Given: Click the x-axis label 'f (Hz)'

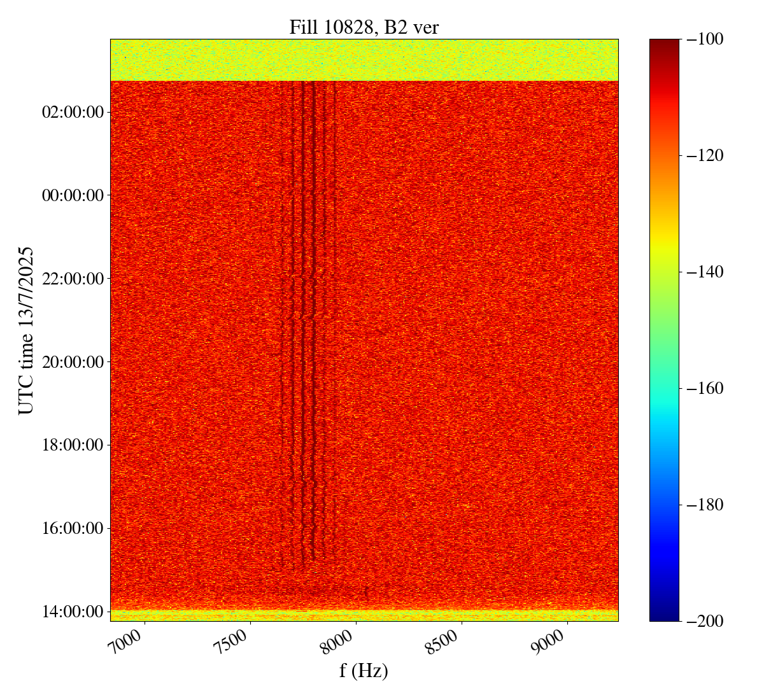Looking at the screenshot, I should 364,671.
